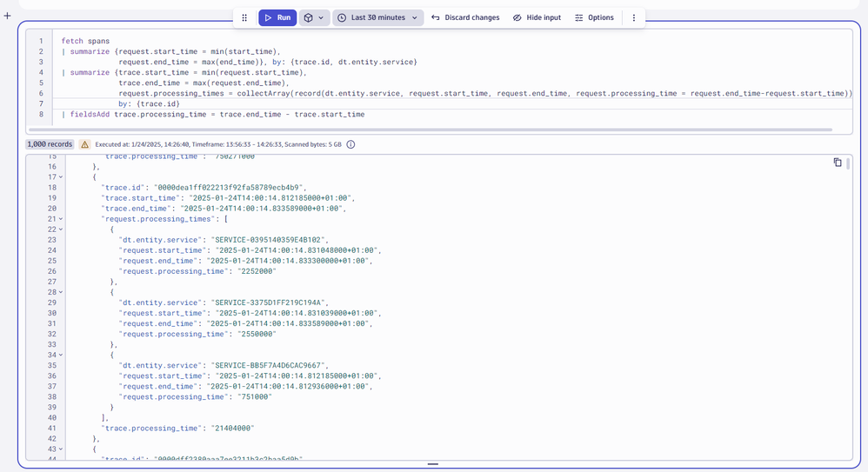Open the Options menu
This screenshot has width=868, height=472.
[594, 17]
